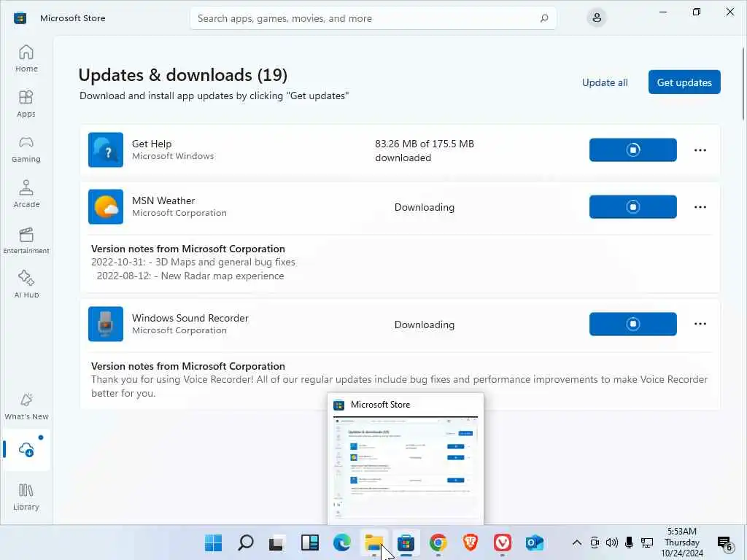Click the vertical scrollbar on the right
The height and width of the screenshot is (560, 747).
(x=743, y=84)
